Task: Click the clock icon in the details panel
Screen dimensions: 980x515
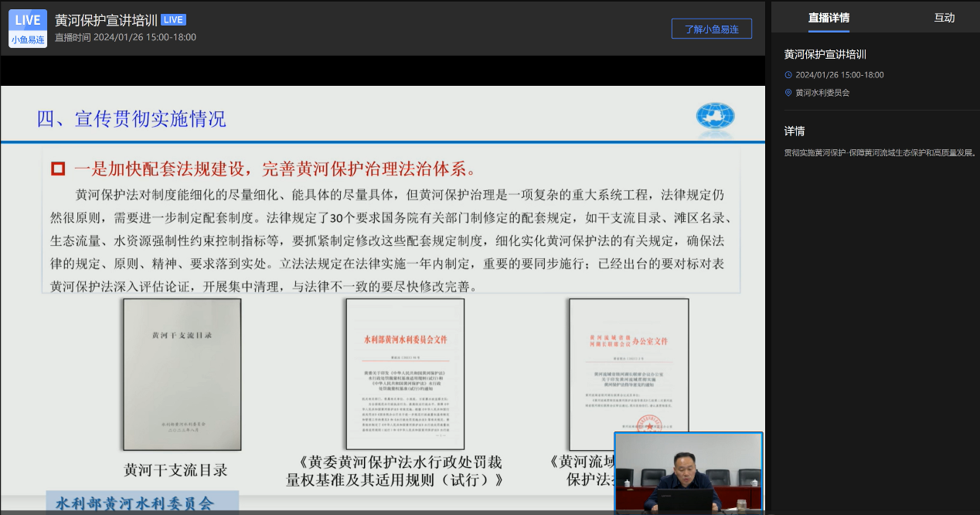Action: click(x=788, y=75)
